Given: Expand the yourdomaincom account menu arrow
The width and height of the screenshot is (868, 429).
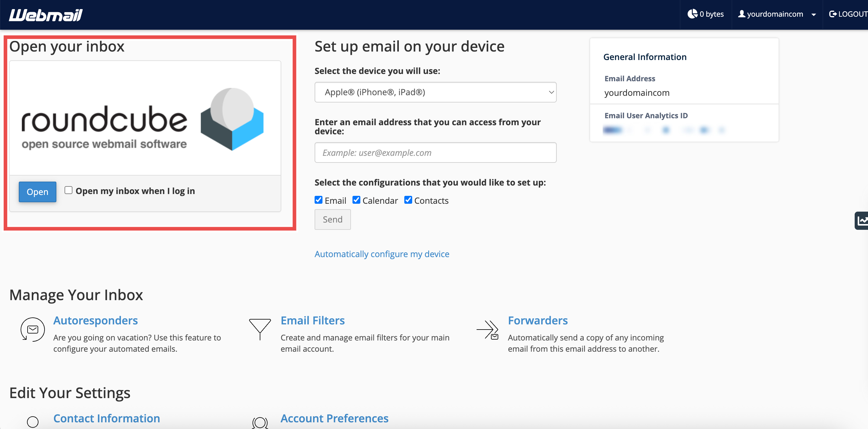Looking at the screenshot, I should pos(814,15).
